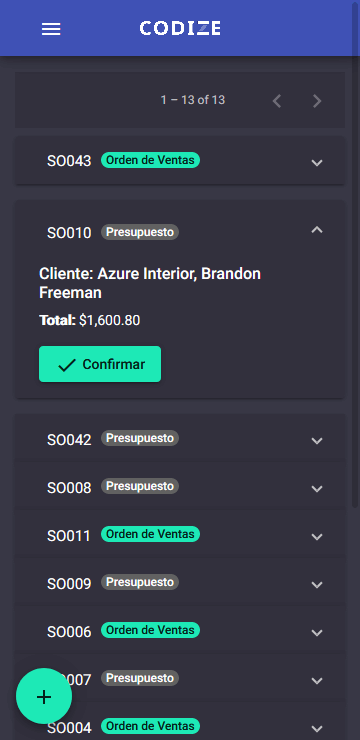The height and width of the screenshot is (740, 360).
Task: Expand the SO011 row chevron
Action: pyautogui.click(x=317, y=537)
